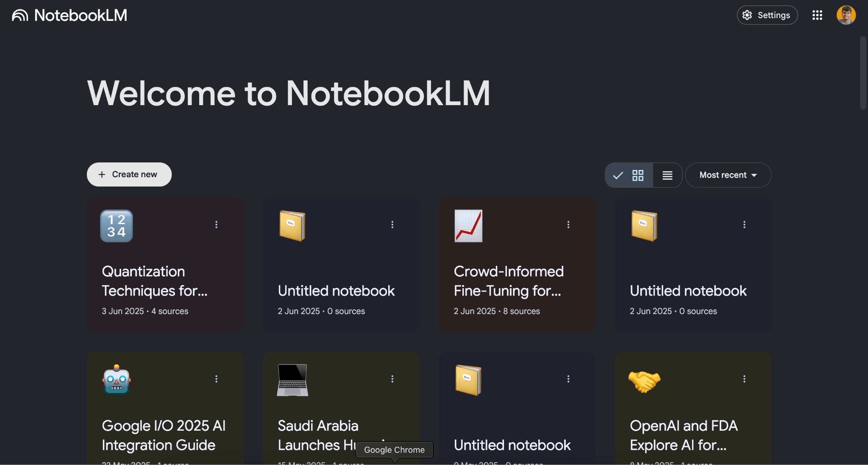868x465 pixels.
Task: Toggle the checkmark selection mode icon
Action: 618,175
